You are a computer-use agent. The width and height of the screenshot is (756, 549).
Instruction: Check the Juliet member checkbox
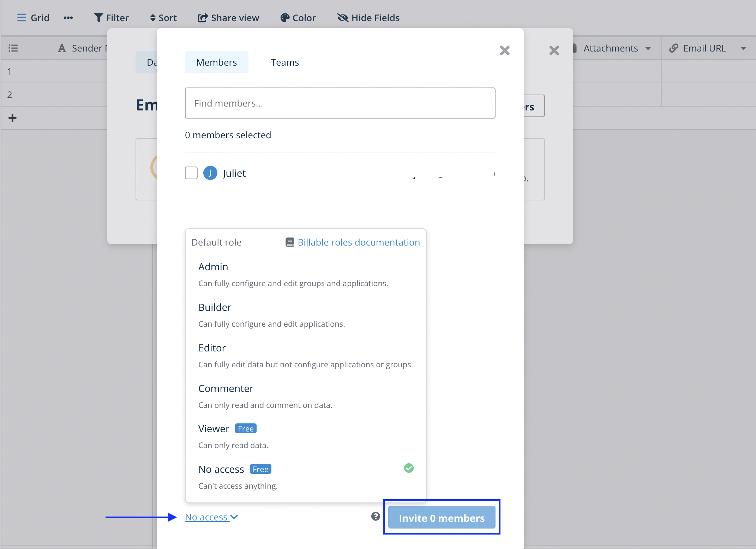(191, 173)
